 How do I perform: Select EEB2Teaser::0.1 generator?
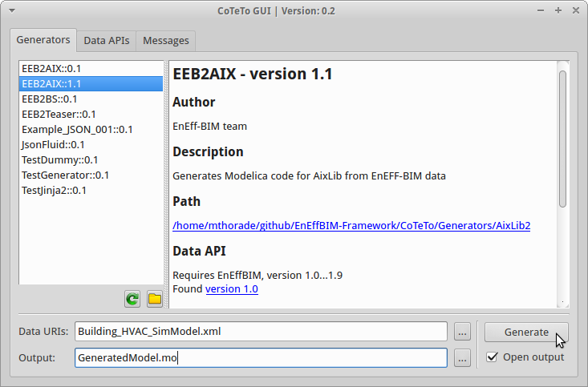(91, 115)
